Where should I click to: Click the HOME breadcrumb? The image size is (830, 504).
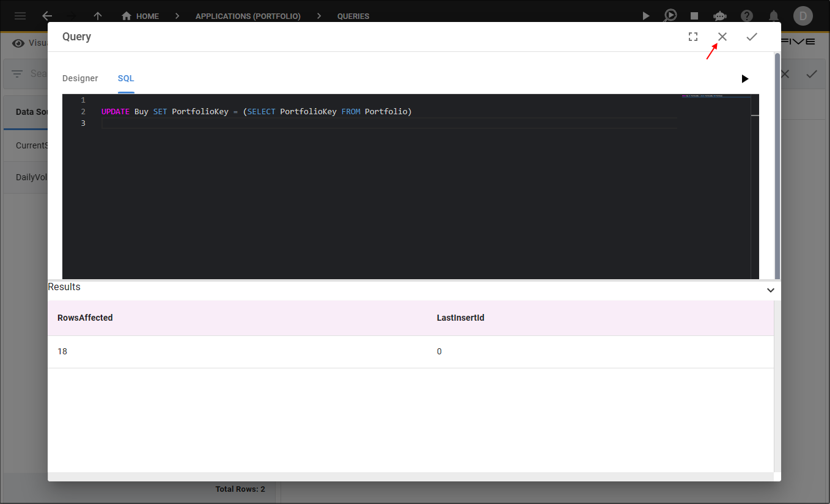tap(141, 16)
